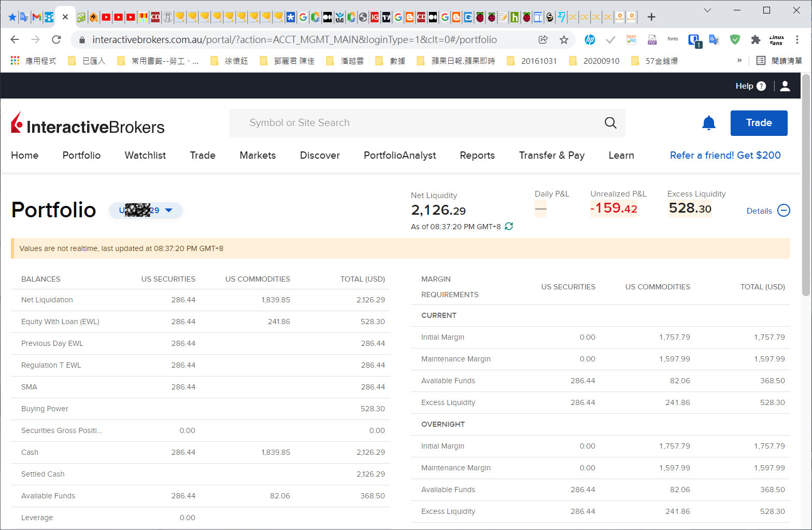Open Chrome three-dot menu
Viewport: 812px width, 530px height.
click(x=797, y=39)
